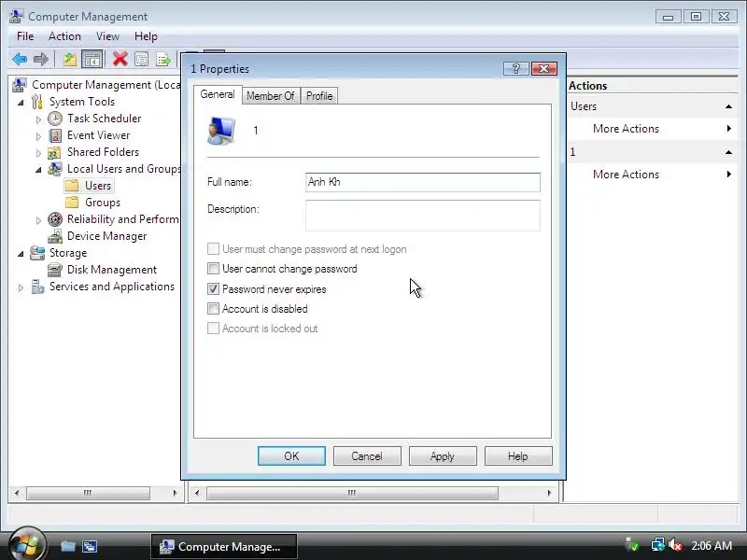Click the network connection tray icon

[657, 545]
